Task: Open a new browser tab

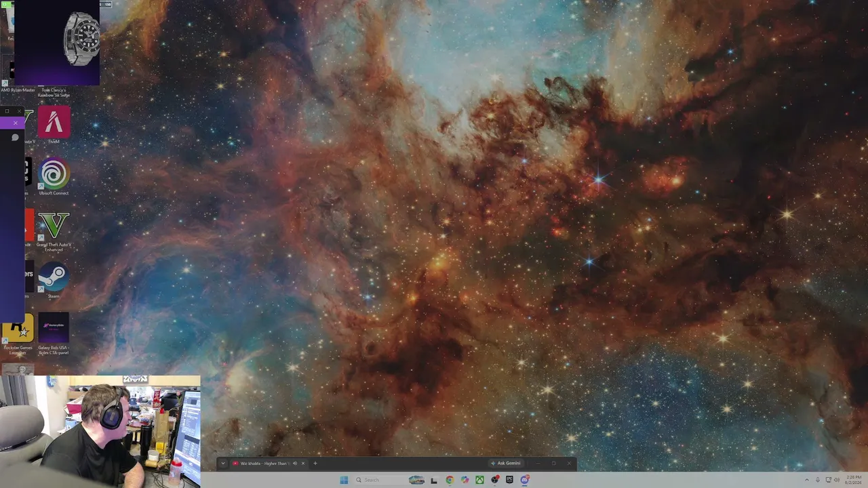Action: click(315, 464)
